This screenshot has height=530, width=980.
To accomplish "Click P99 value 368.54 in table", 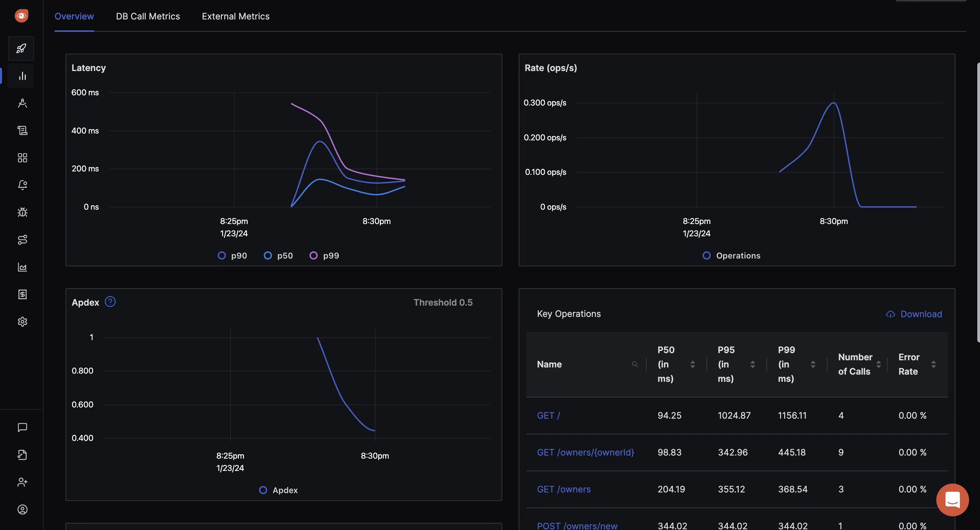I will pyautogui.click(x=792, y=489).
